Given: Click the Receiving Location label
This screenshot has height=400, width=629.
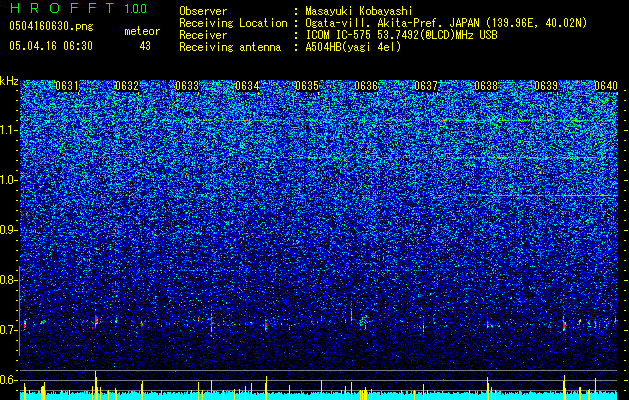Looking at the screenshot, I should (x=233, y=23).
